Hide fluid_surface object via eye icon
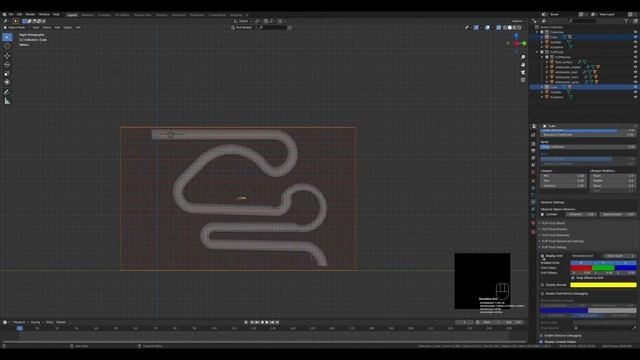Screen dimensions: 640x360 (x=635, y=62)
